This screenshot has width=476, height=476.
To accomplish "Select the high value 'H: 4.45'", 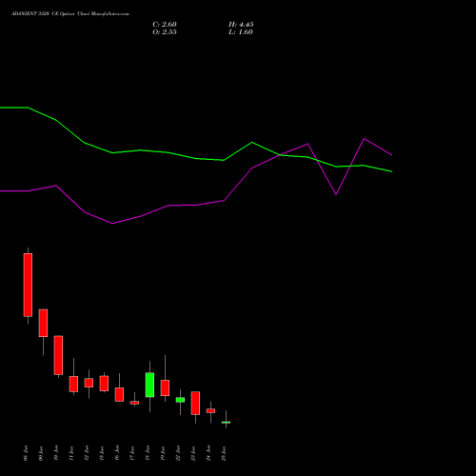I will [x=241, y=25].
